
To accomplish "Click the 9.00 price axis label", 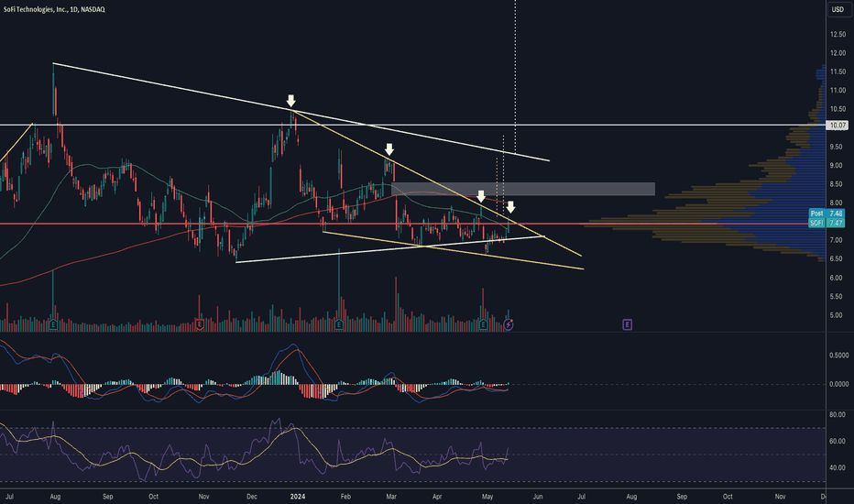I will point(838,166).
